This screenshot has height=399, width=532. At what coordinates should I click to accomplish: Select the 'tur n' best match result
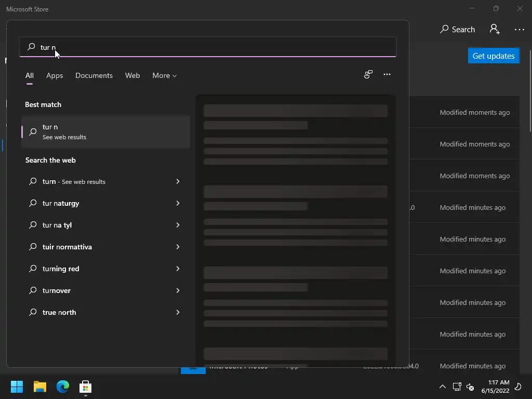[x=105, y=131]
